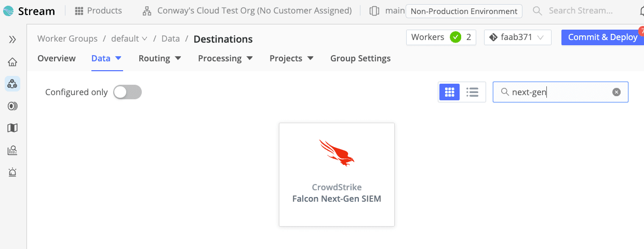644x249 pixels.
Task: Go to the Home sidebar icon
Action: (12, 62)
